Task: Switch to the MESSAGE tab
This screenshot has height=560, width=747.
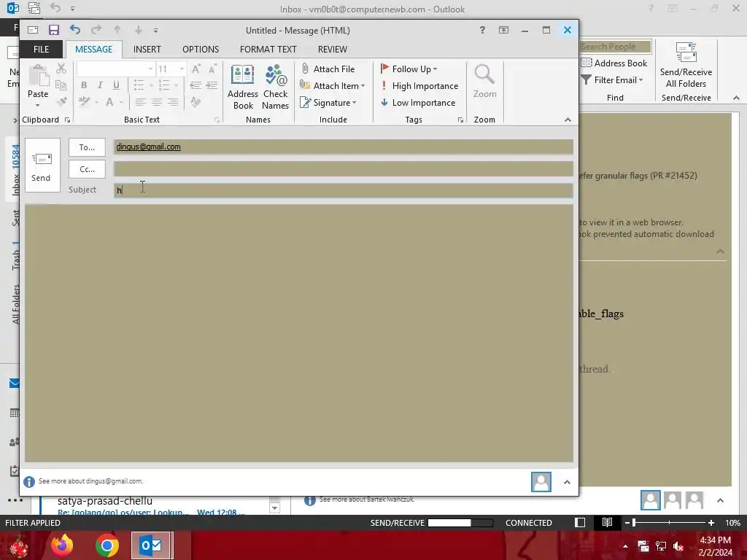Action: (x=94, y=49)
